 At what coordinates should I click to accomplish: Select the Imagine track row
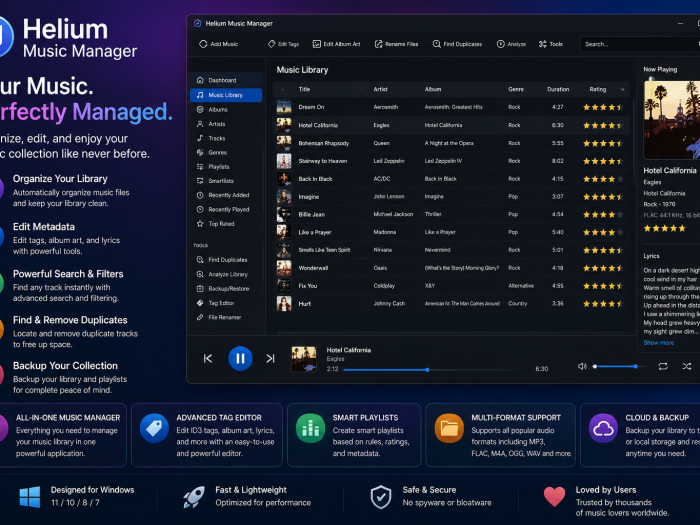451,197
